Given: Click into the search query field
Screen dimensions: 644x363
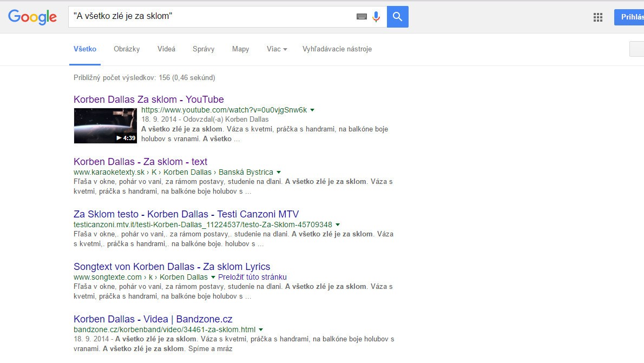Looking at the screenshot, I should pyautogui.click(x=211, y=17).
